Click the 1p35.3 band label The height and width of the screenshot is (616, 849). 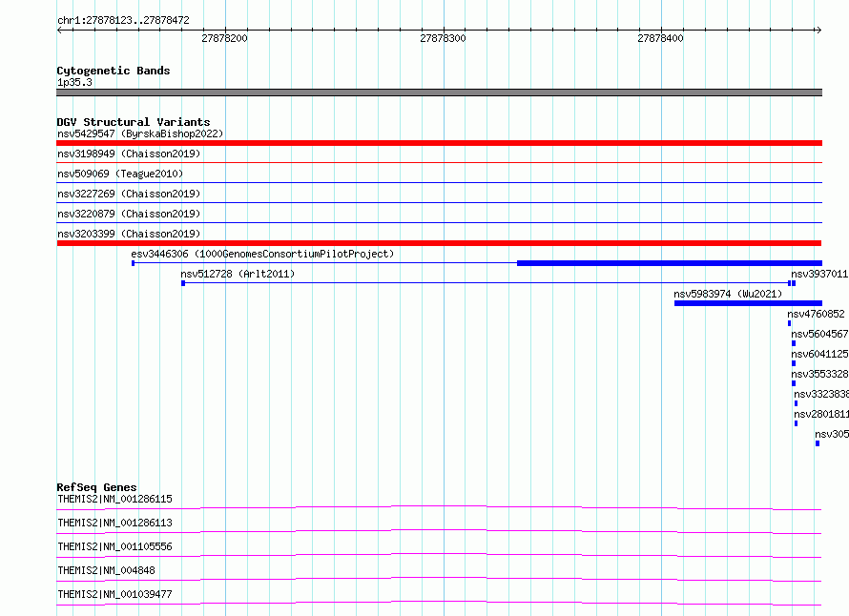(74, 82)
